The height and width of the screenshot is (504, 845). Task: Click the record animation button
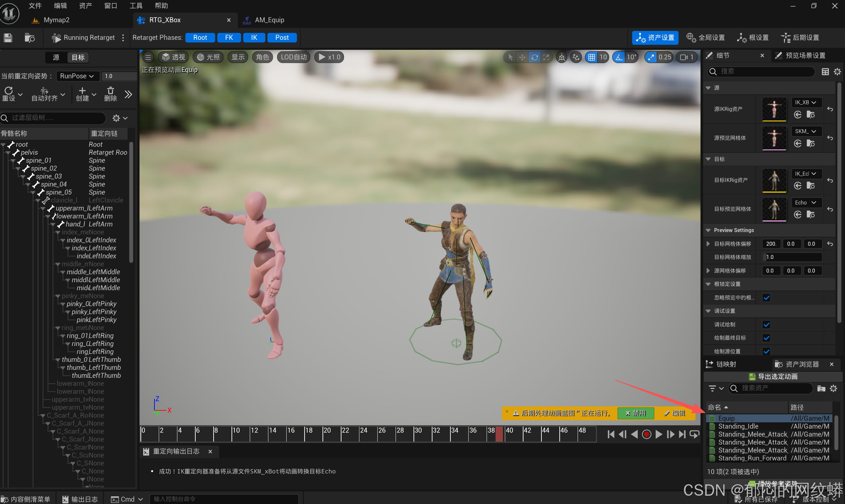pos(647,434)
